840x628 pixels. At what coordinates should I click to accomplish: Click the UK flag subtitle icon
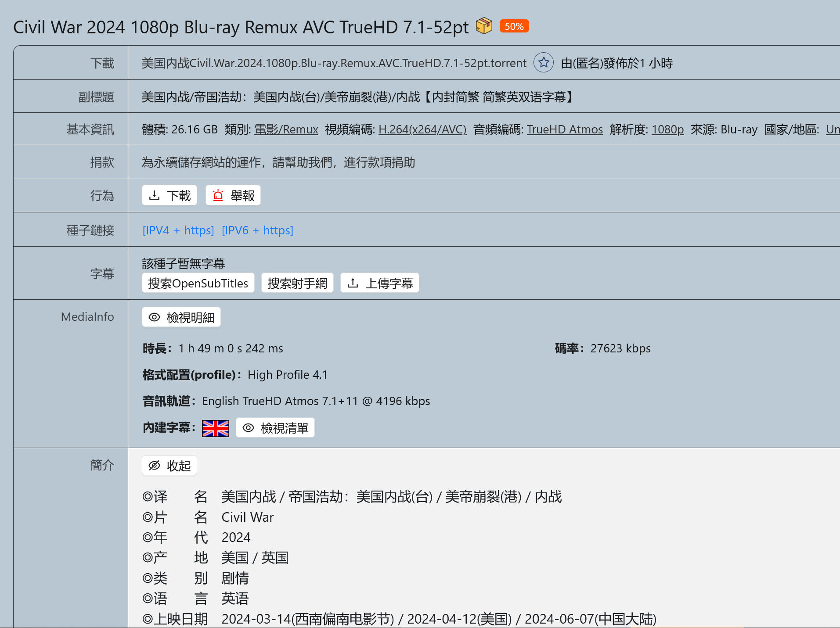(215, 428)
